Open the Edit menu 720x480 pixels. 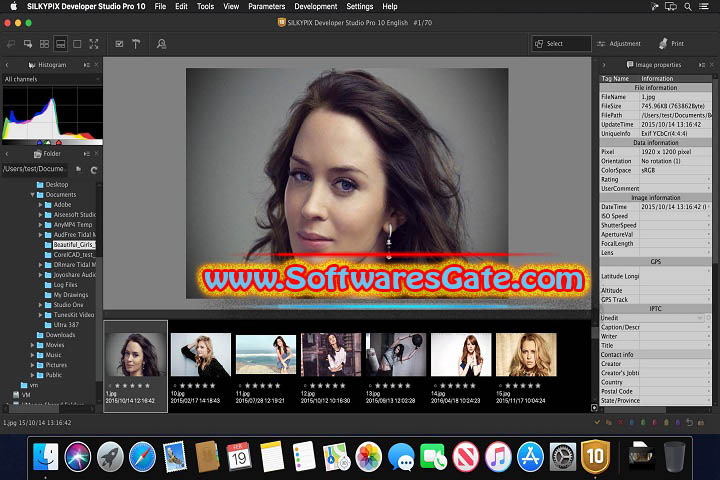pyautogui.click(x=181, y=6)
